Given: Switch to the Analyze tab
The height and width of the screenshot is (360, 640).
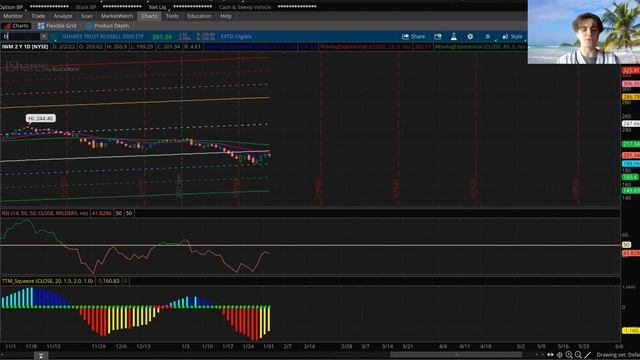Looking at the screenshot, I should 63,16.
